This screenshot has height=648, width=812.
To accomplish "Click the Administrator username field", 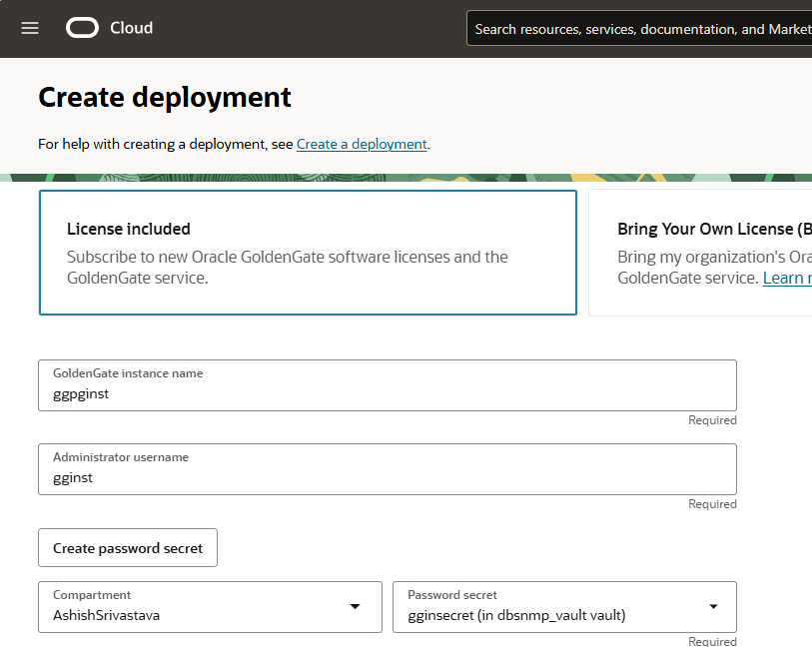I will (x=387, y=469).
